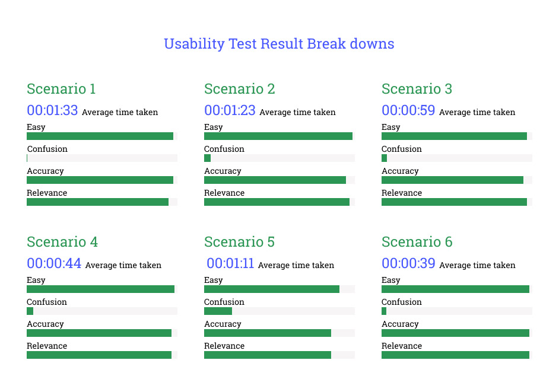Click the Scenario 6 Accuracy bar
The height and width of the screenshot is (392, 559).
pyautogui.click(x=457, y=333)
